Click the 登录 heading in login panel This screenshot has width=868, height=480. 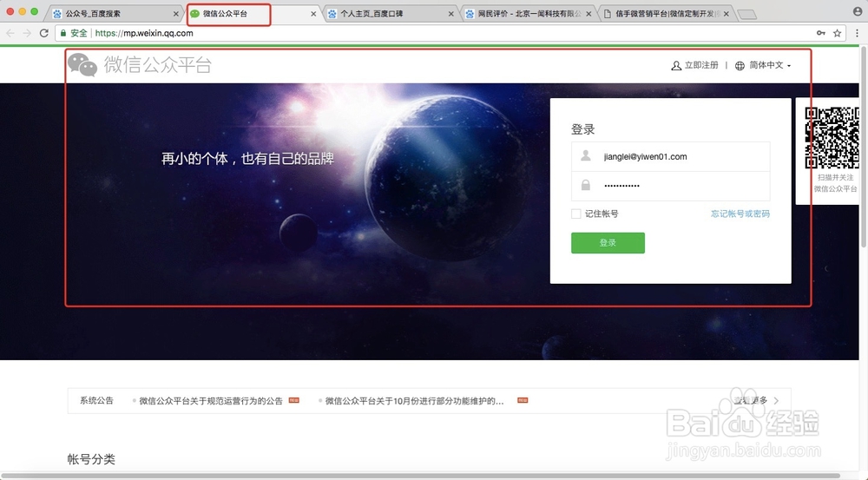pyautogui.click(x=583, y=129)
